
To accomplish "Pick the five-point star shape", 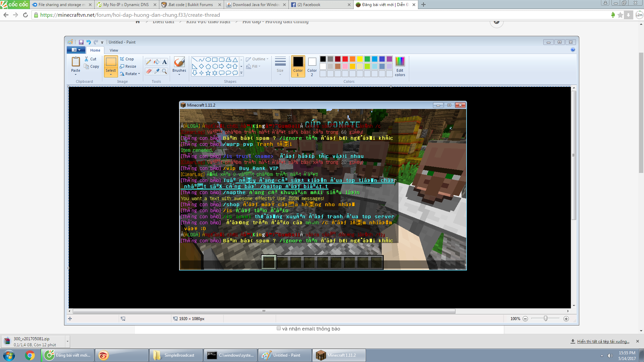I will click(x=208, y=73).
